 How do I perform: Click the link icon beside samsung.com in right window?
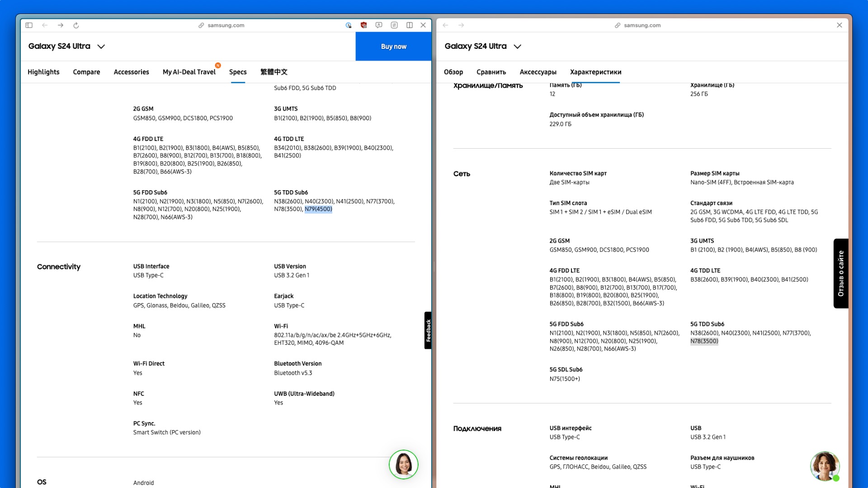[618, 25]
